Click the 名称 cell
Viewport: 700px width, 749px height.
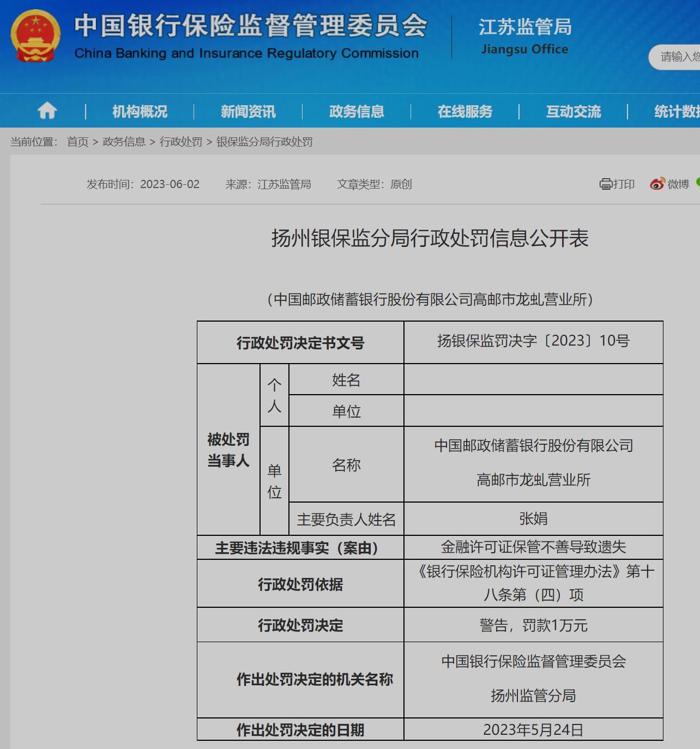click(346, 465)
